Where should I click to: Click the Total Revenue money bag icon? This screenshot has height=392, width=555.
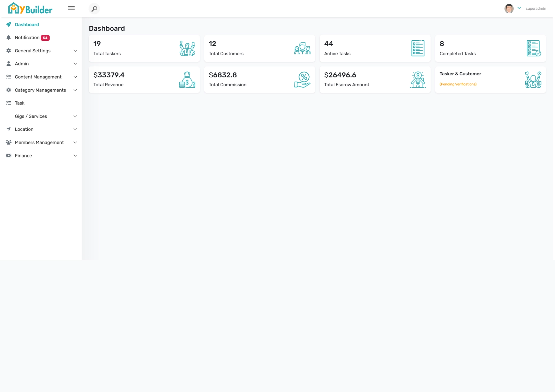[187, 80]
